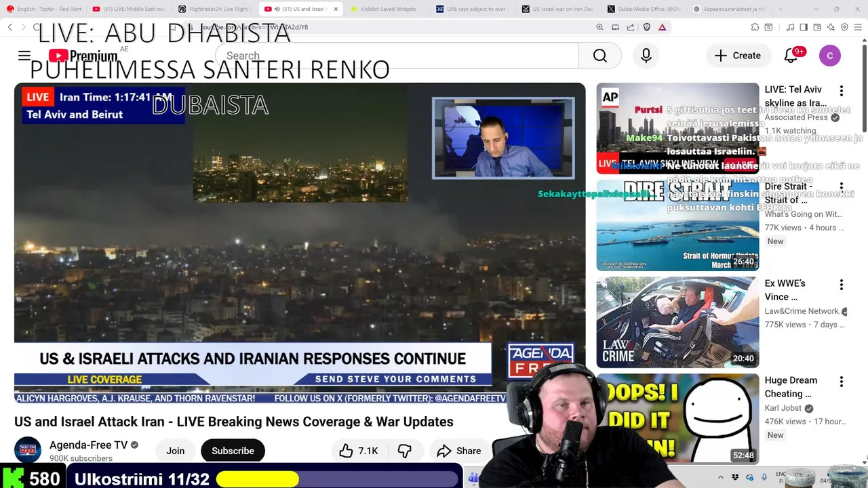Open Agenda-Free TV channel name link
This screenshot has height=488, width=868.
pos(88,445)
